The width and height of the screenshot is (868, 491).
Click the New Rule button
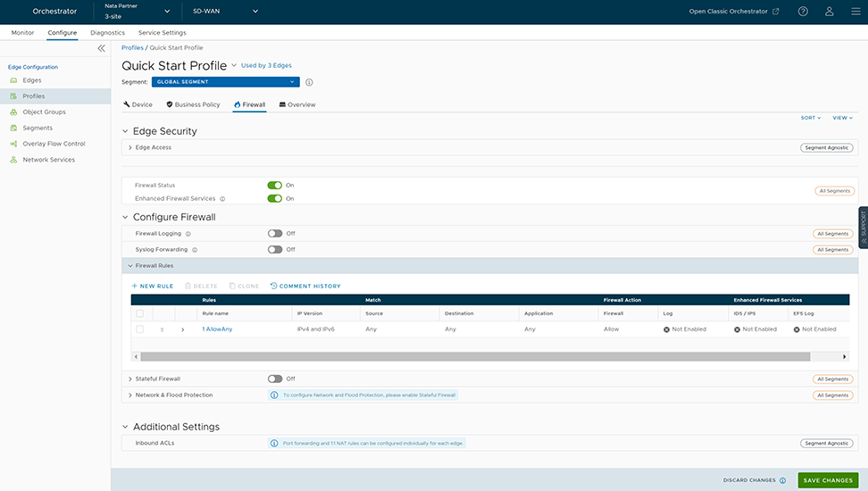pos(153,287)
